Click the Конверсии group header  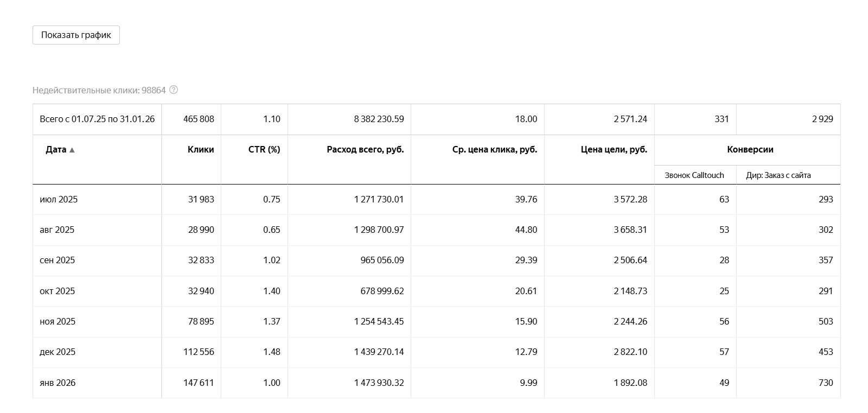pyautogui.click(x=750, y=149)
